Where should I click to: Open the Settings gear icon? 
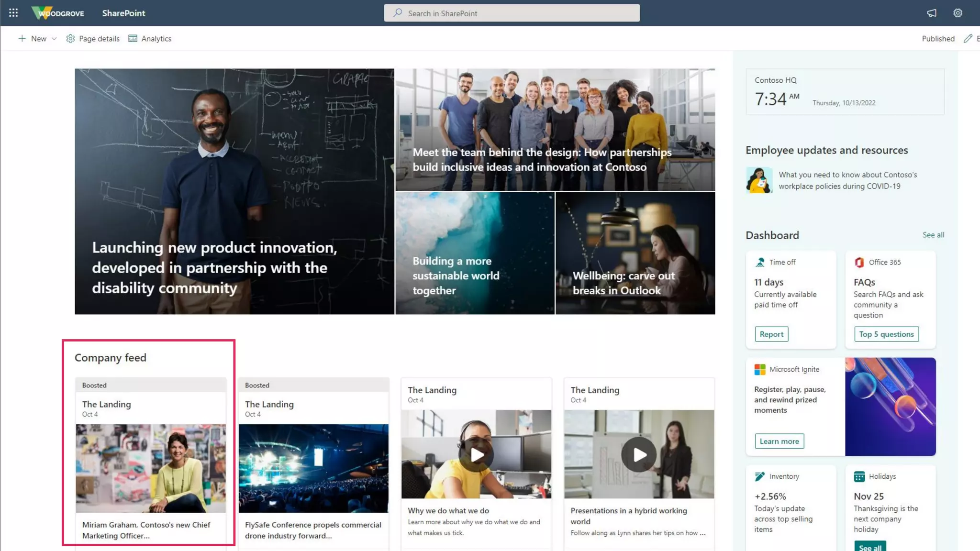pyautogui.click(x=958, y=13)
